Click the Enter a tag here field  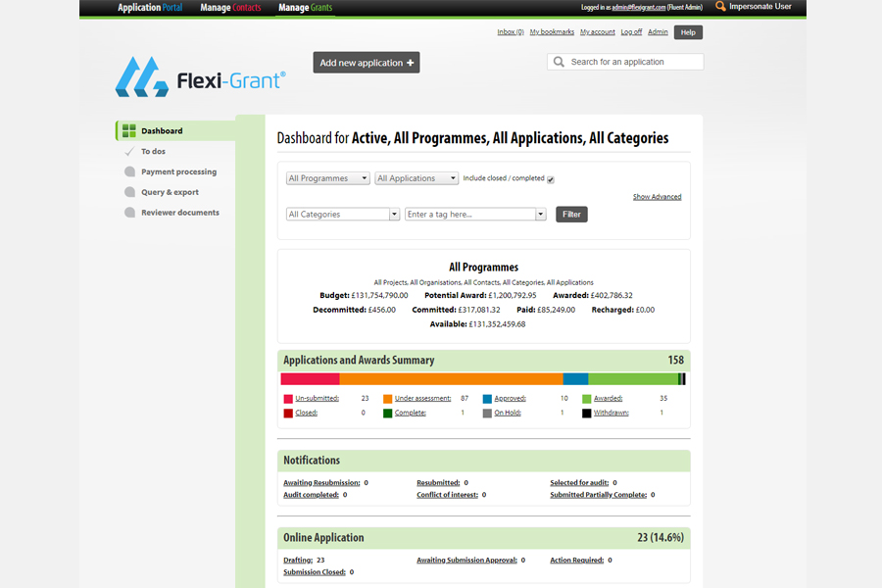[470, 215]
